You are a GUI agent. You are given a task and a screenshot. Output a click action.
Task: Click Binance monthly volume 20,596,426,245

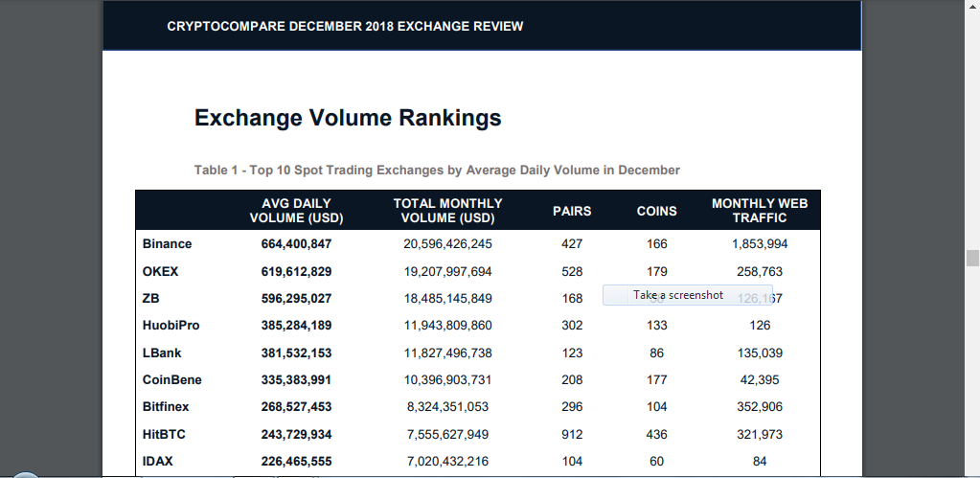click(x=447, y=243)
